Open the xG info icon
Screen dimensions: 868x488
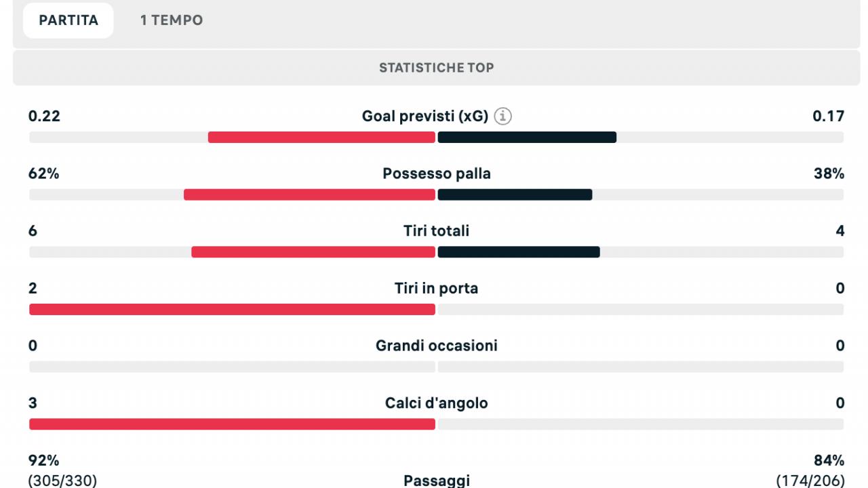tap(503, 117)
